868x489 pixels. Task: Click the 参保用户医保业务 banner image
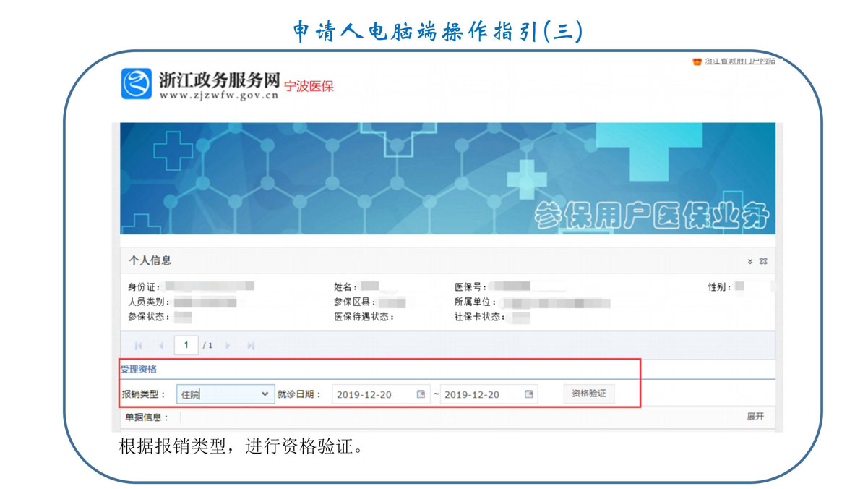click(x=447, y=178)
